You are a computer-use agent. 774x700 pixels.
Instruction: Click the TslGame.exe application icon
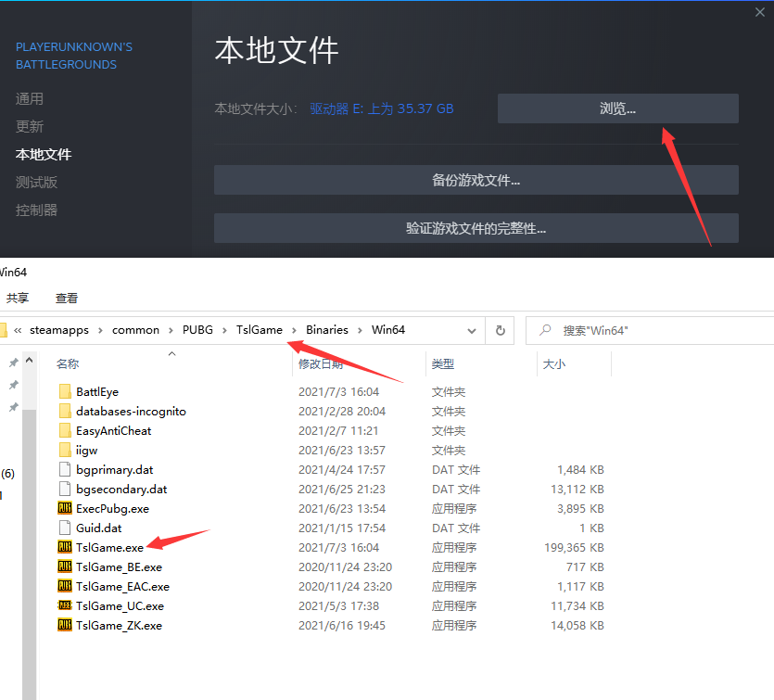coord(65,547)
